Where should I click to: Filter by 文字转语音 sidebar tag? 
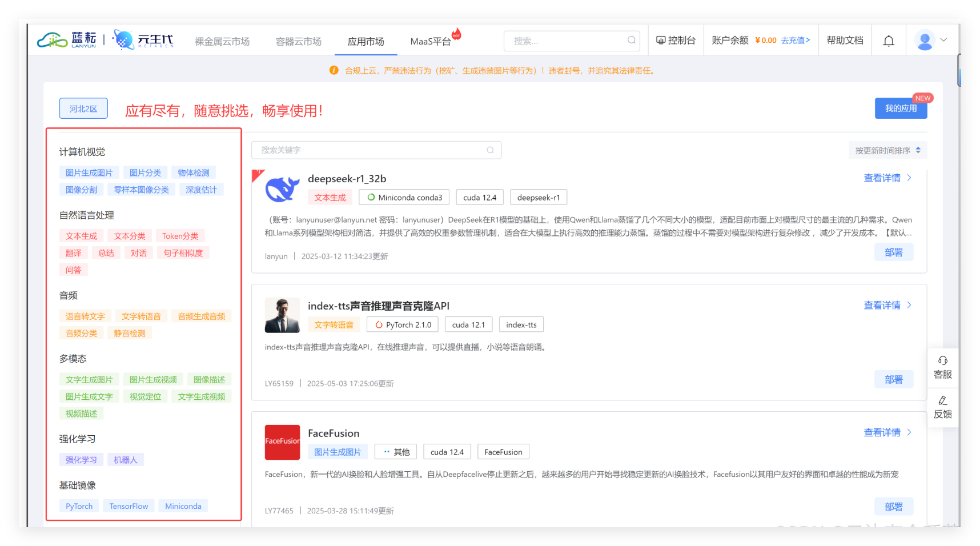141,316
